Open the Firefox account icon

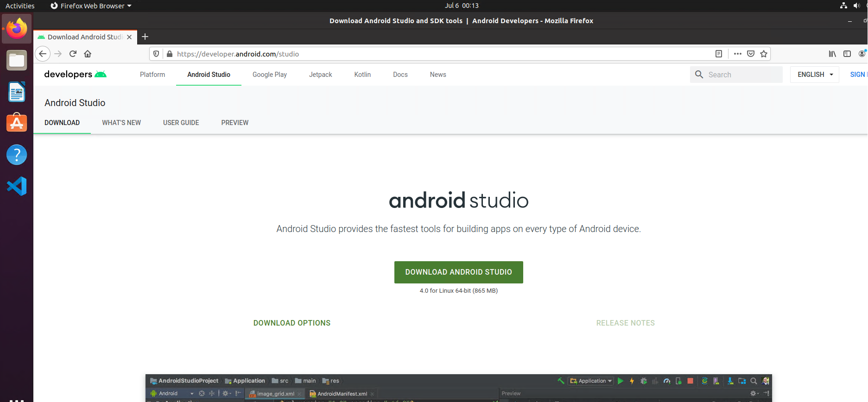862,54
